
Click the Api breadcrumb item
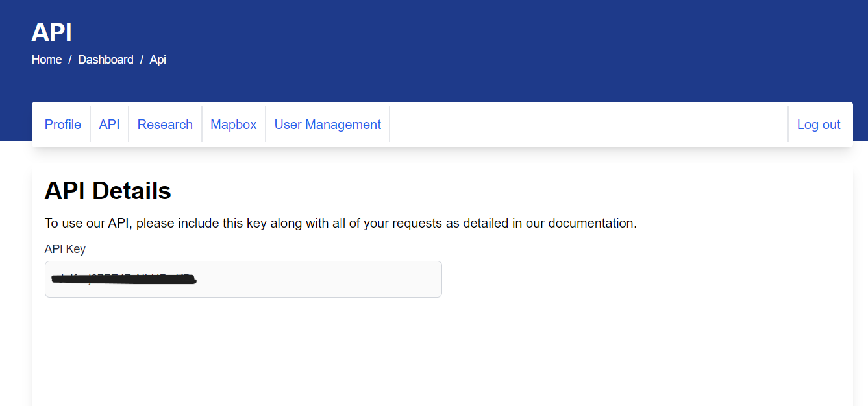tap(158, 60)
